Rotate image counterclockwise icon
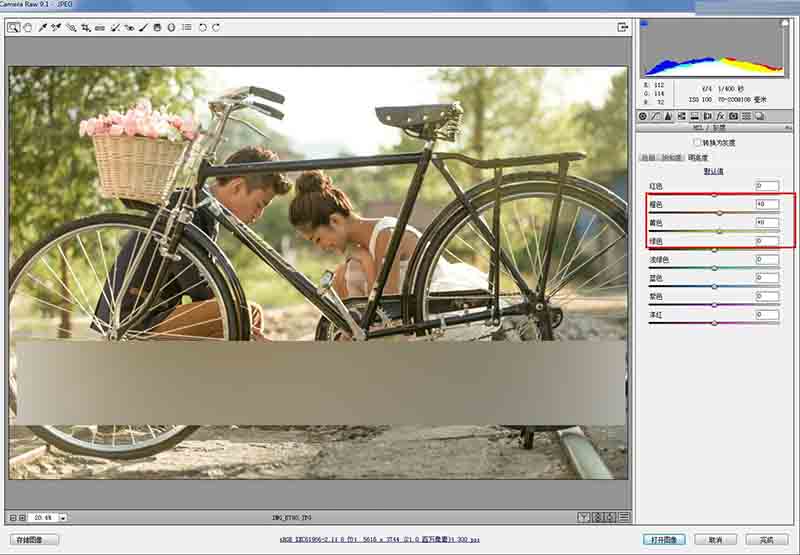This screenshot has height=555, width=800. coord(203,28)
